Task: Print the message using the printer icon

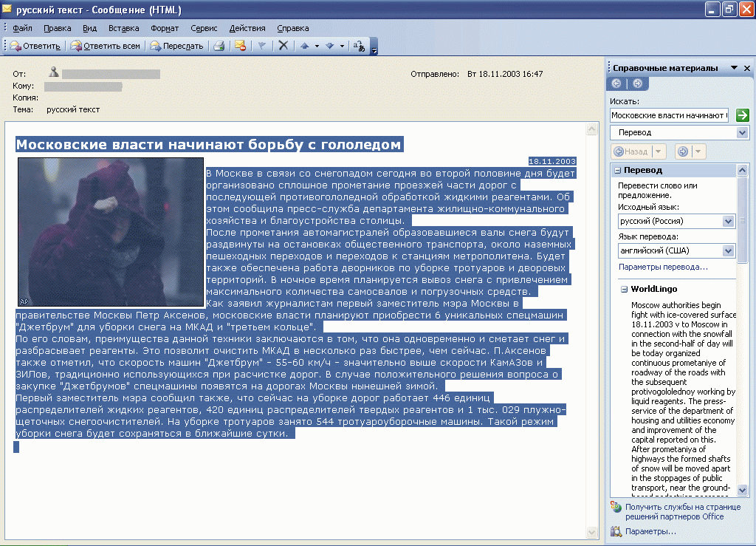Action: click(219, 46)
